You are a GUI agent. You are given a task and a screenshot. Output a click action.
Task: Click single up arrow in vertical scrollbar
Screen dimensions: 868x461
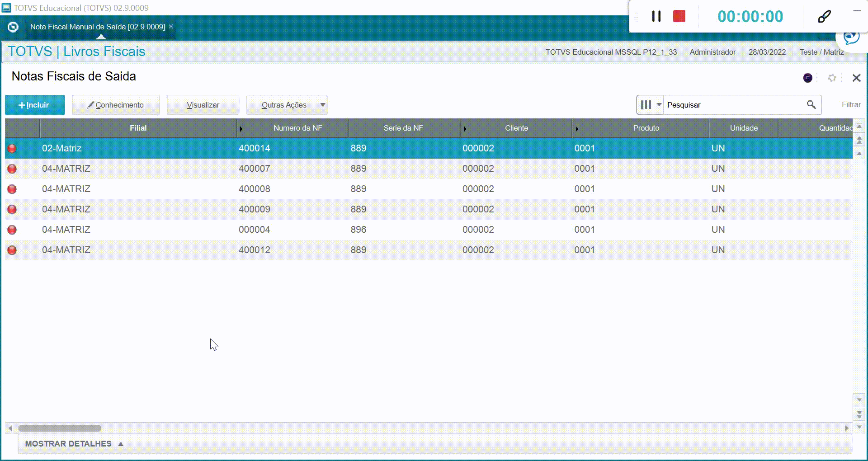coord(859,154)
